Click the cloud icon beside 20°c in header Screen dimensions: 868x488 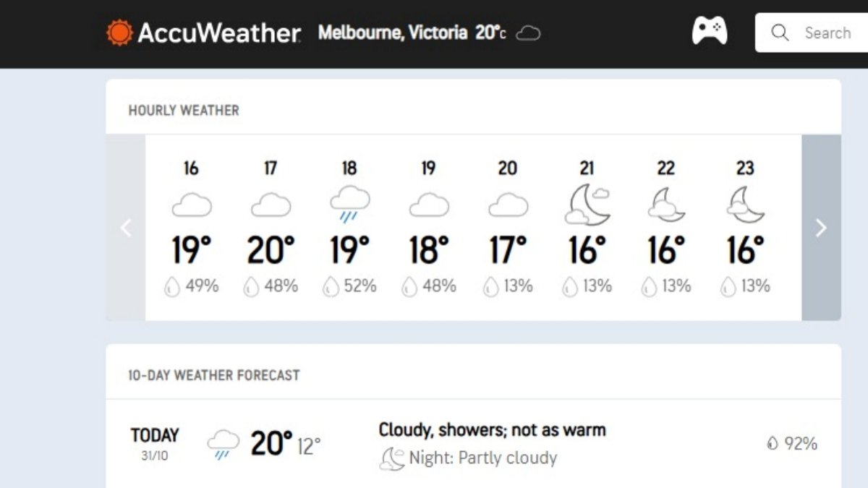coord(527,33)
